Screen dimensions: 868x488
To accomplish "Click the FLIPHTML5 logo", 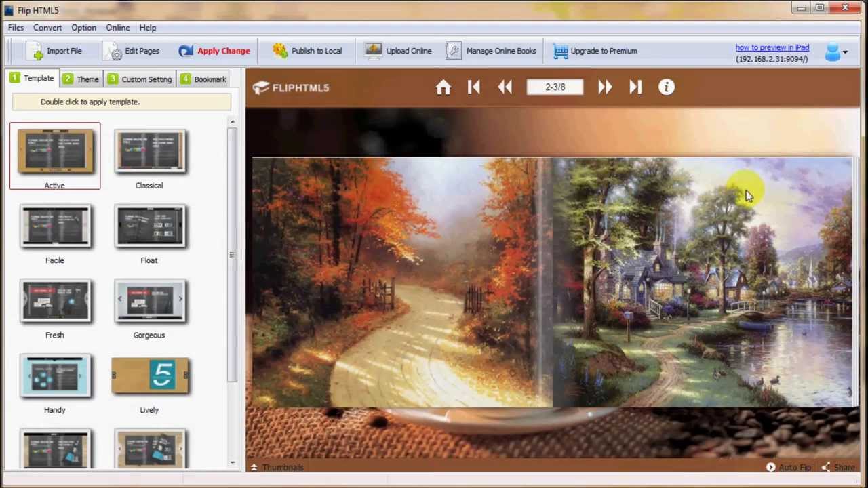I will point(291,87).
